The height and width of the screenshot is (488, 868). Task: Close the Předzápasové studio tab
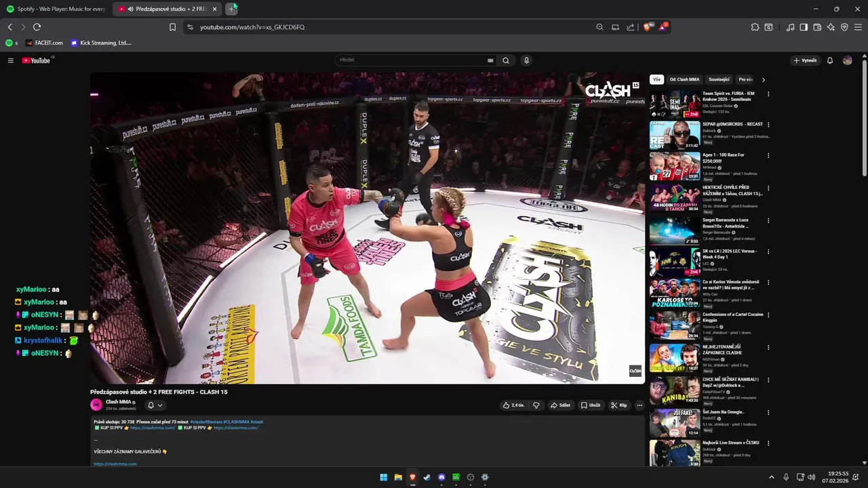215,9
